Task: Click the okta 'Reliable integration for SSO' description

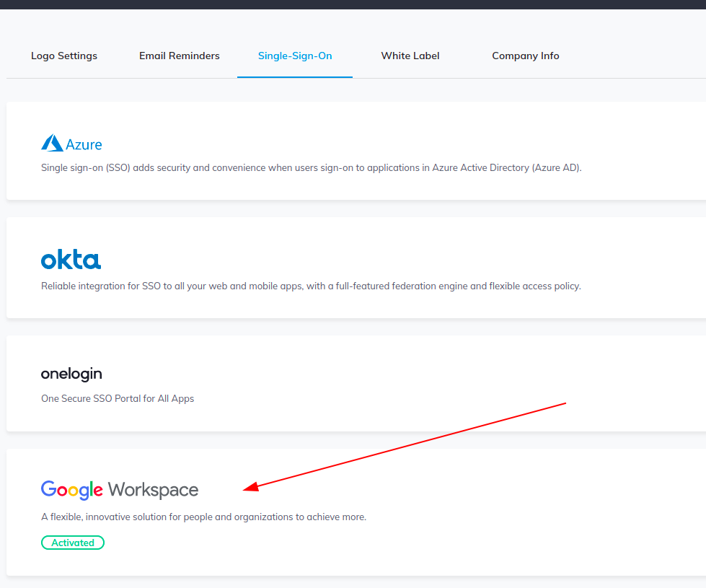Action: [311, 286]
